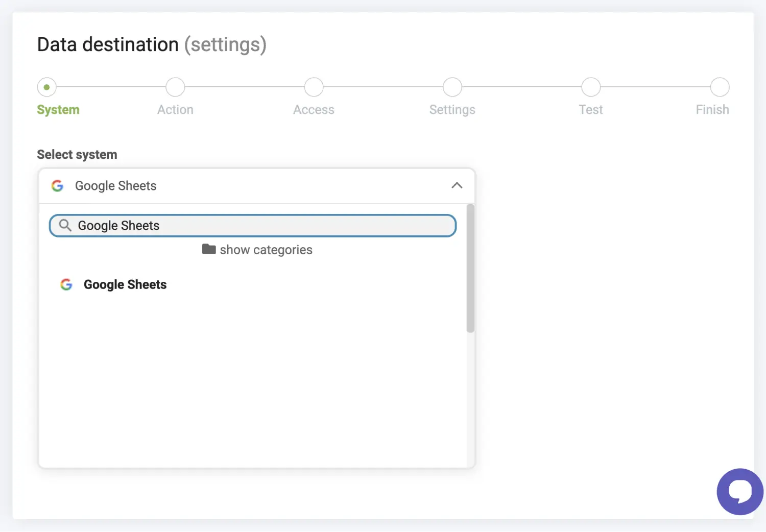Screen dimensions: 766x532
Task: Collapse the Select system dropdown chevron
Action: pos(457,186)
